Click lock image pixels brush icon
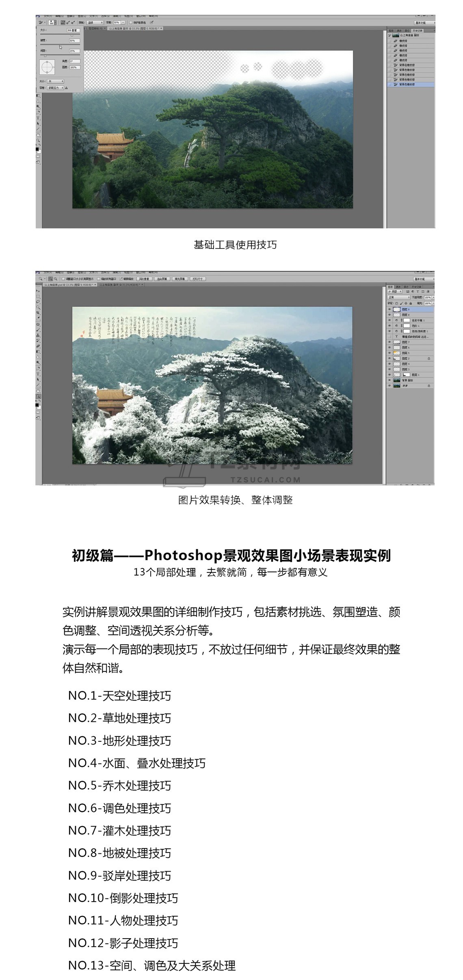 tap(401, 303)
